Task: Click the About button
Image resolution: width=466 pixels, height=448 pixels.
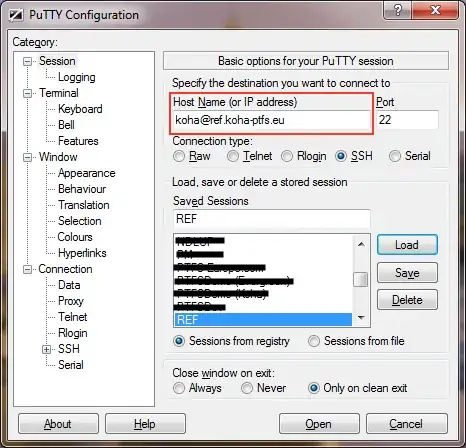Action: tap(58, 424)
